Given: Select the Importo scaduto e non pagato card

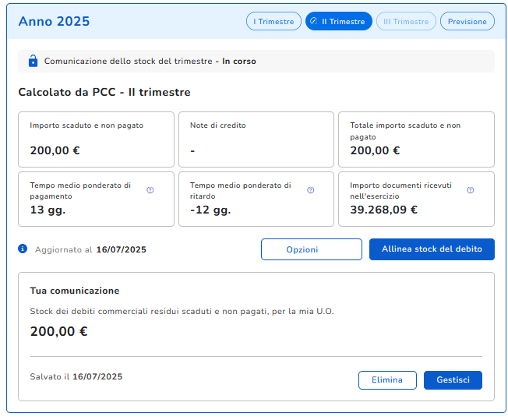Looking at the screenshot, I should [96, 139].
